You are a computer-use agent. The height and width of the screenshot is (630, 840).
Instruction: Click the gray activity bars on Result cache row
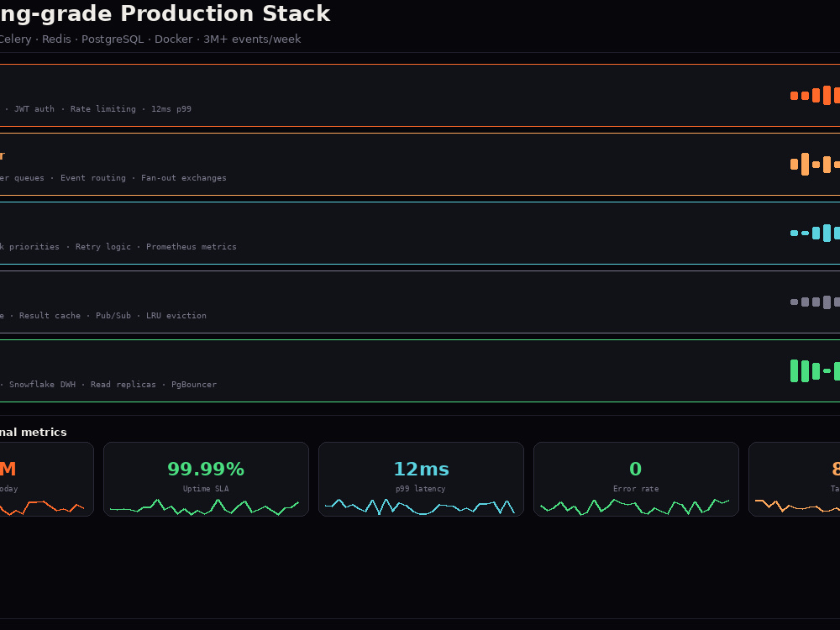pyautogui.click(x=816, y=302)
